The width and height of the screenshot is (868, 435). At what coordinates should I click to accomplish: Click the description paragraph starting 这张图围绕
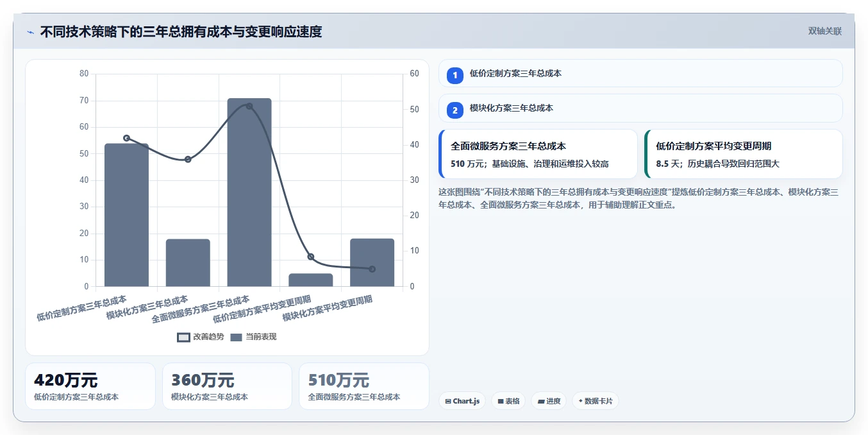[638, 199]
